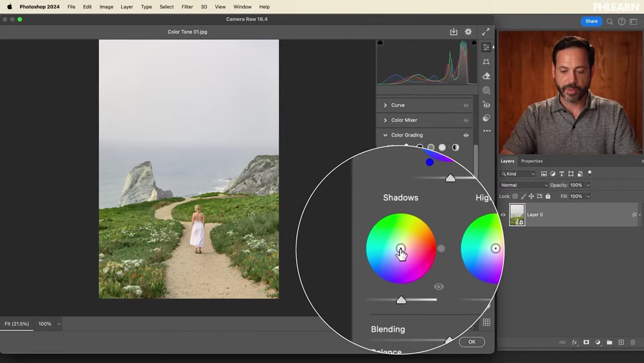Toggle Color Mixer panel visibility eye
The height and width of the screenshot is (363, 644).
[466, 120]
